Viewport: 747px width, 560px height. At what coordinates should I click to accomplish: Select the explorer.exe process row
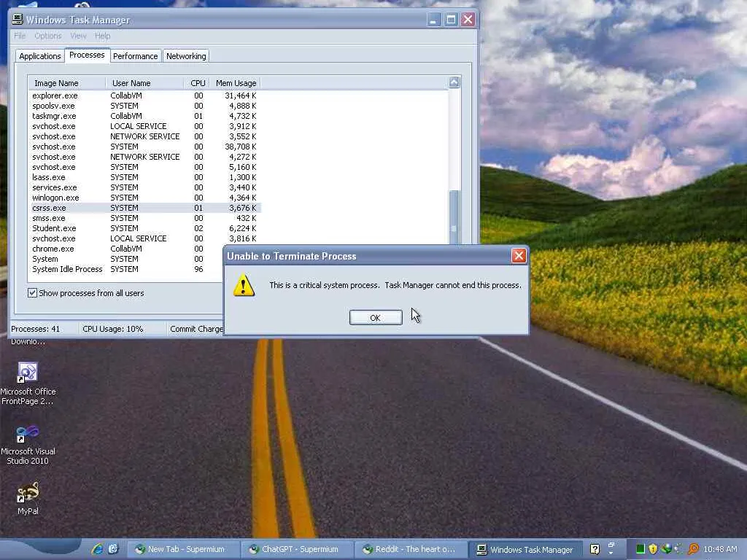tap(144, 96)
